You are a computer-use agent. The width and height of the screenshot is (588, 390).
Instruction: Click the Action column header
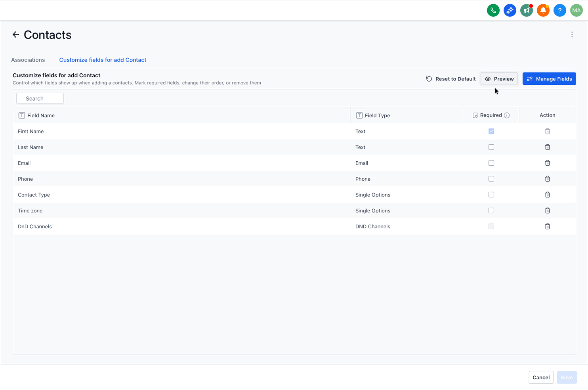548,115
